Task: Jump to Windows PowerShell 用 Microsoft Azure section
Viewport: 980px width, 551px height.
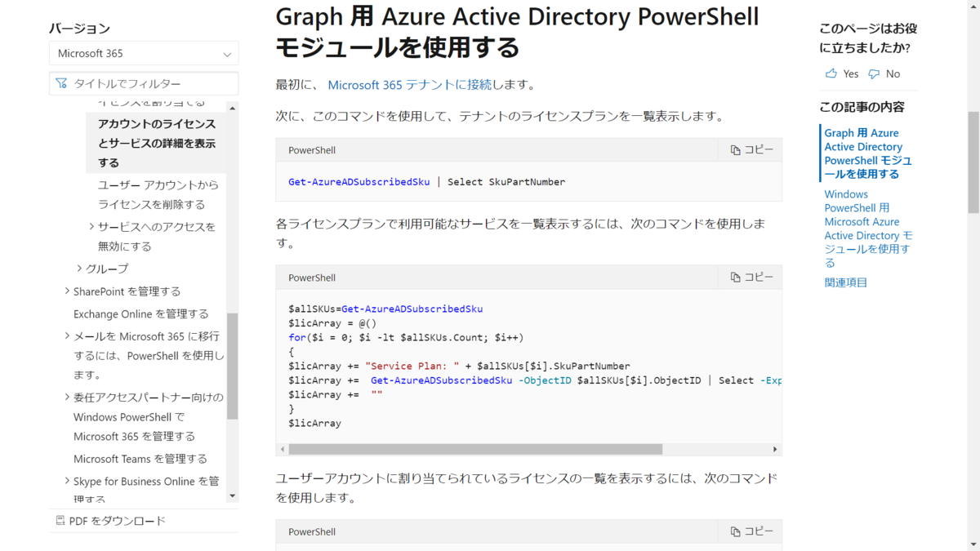Action: (x=868, y=229)
